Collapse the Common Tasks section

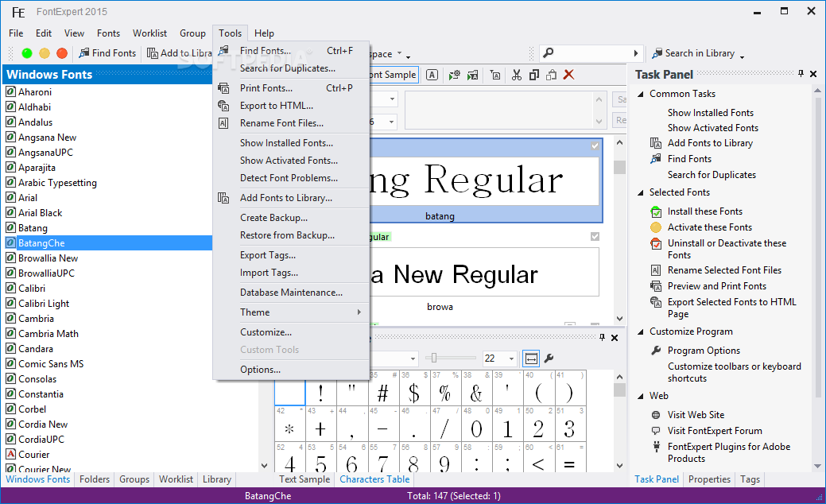[641, 95]
